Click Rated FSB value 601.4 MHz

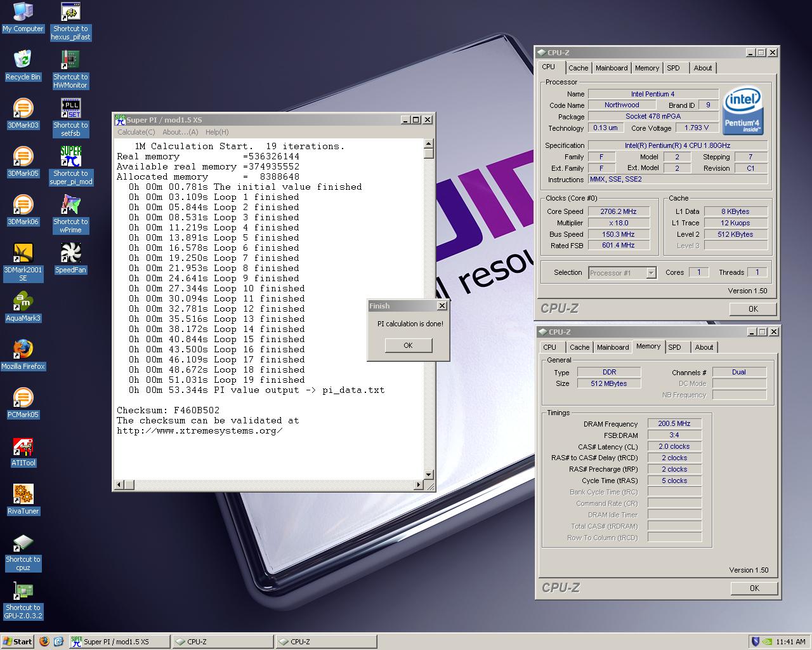(x=618, y=245)
